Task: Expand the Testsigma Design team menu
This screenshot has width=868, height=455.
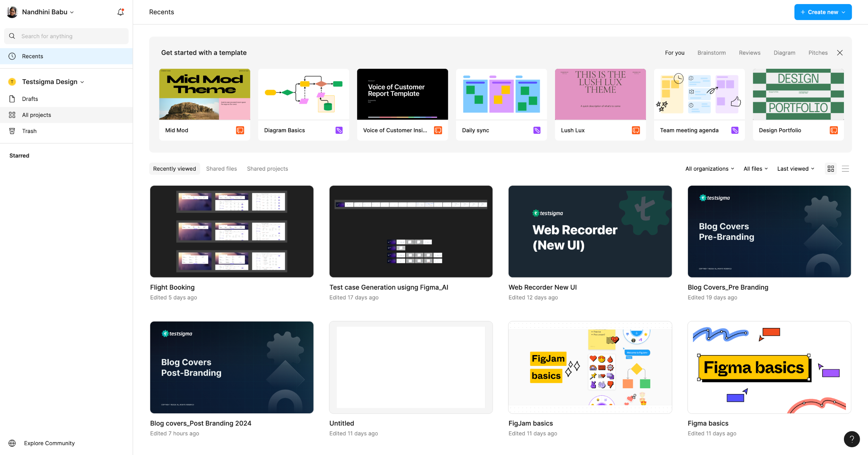Action: pos(53,82)
